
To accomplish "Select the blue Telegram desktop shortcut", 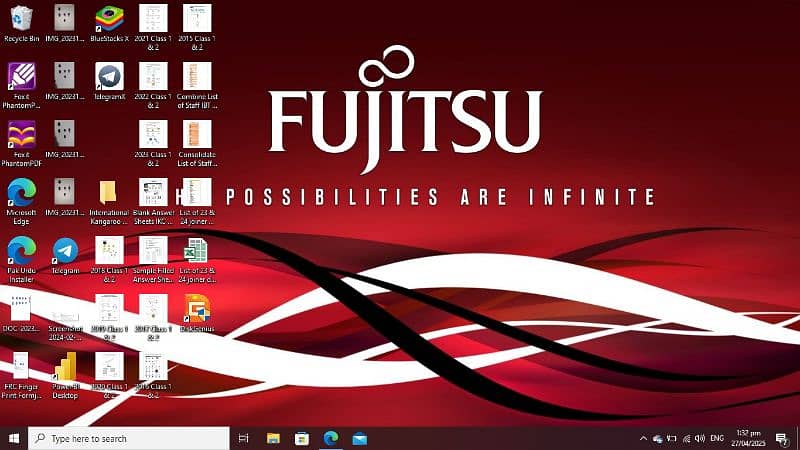I will click(x=65, y=255).
